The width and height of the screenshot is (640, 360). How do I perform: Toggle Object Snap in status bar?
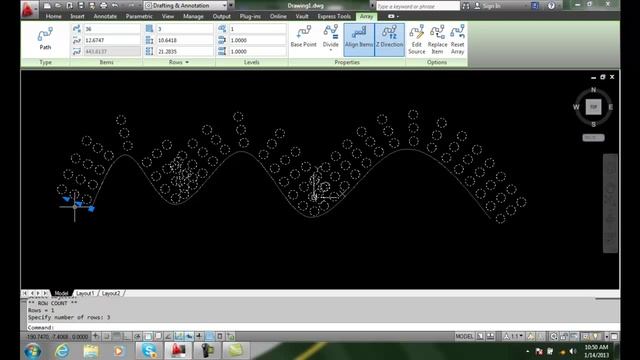pyautogui.click(x=148, y=336)
